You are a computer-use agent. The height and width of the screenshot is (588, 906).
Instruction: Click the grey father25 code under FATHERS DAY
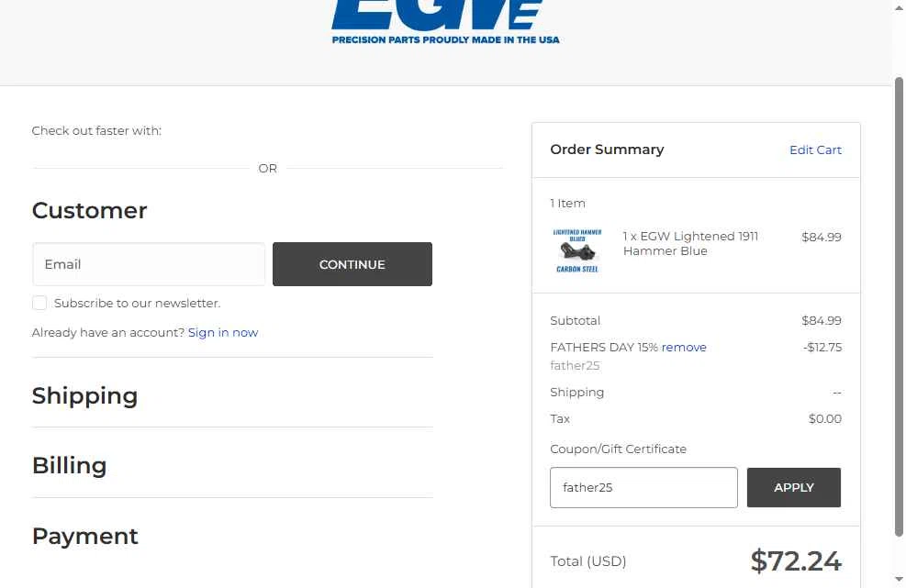coord(575,366)
